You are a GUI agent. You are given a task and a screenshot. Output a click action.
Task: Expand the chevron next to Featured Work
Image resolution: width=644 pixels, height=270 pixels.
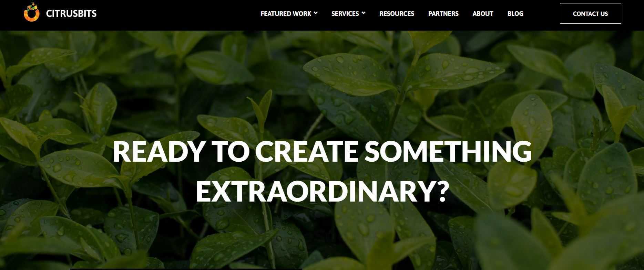(x=316, y=13)
